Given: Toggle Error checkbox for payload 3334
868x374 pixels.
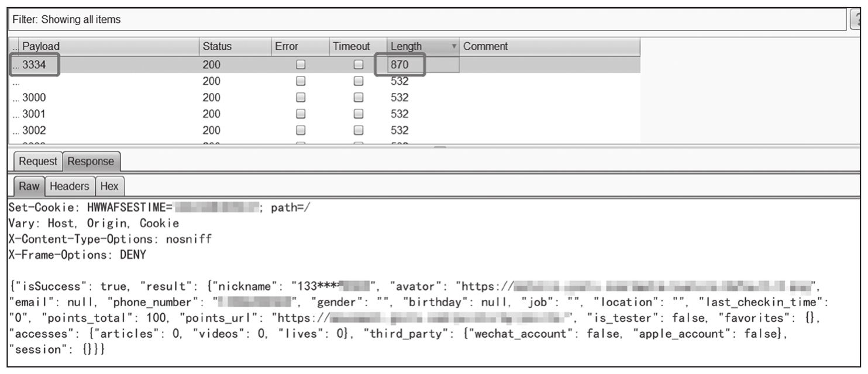Looking at the screenshot, I should pyautogui.click(x=301, y=65).
